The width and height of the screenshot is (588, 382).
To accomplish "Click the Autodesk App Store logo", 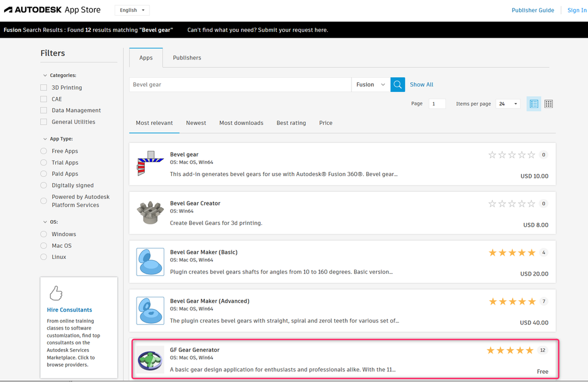I will 52,10.
